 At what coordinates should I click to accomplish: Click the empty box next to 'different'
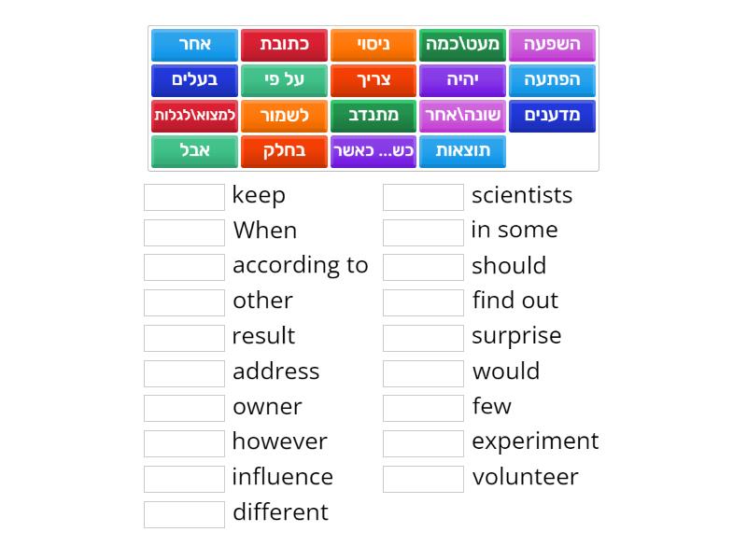[184, 514]
